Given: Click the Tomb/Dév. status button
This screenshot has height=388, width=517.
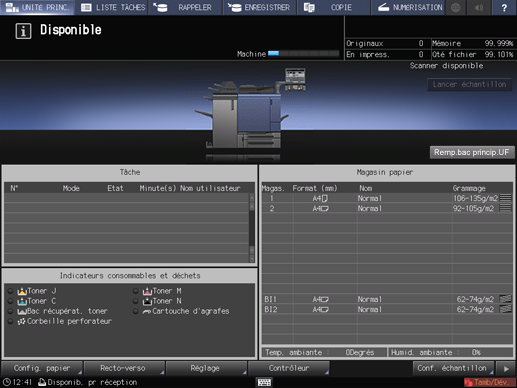Looking at the screenshot, I should pos(490,382).
